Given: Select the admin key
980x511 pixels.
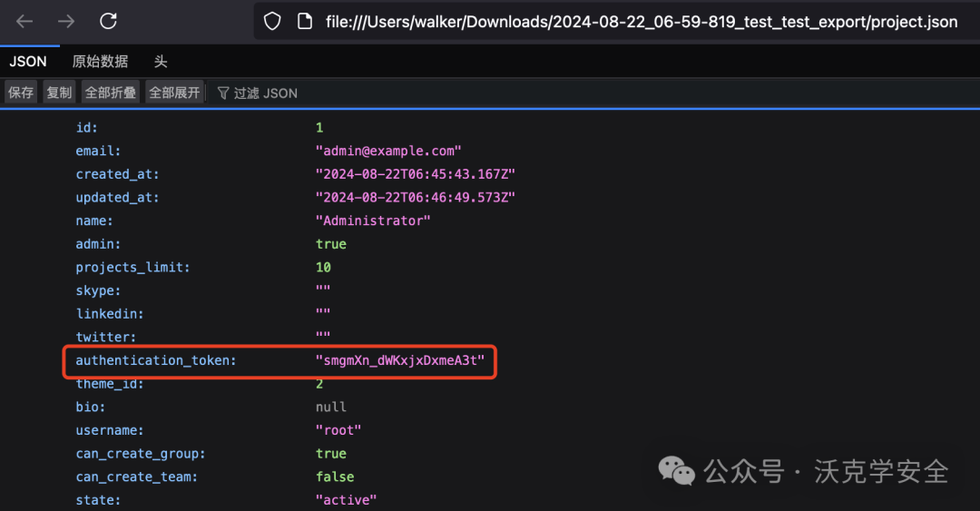Looking at the screenshot, I should pos(98,244).
